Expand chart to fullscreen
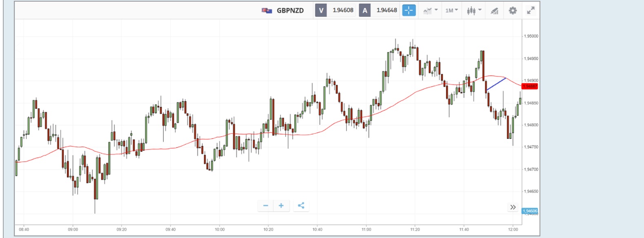This screenshot has width=644, height=238. pos(531,11)
